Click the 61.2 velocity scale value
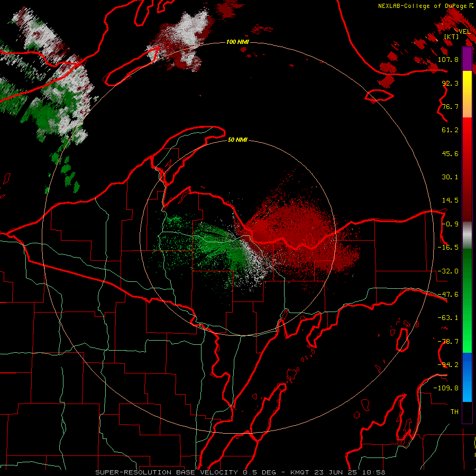 pyautogui.click(x=451, y=130)
